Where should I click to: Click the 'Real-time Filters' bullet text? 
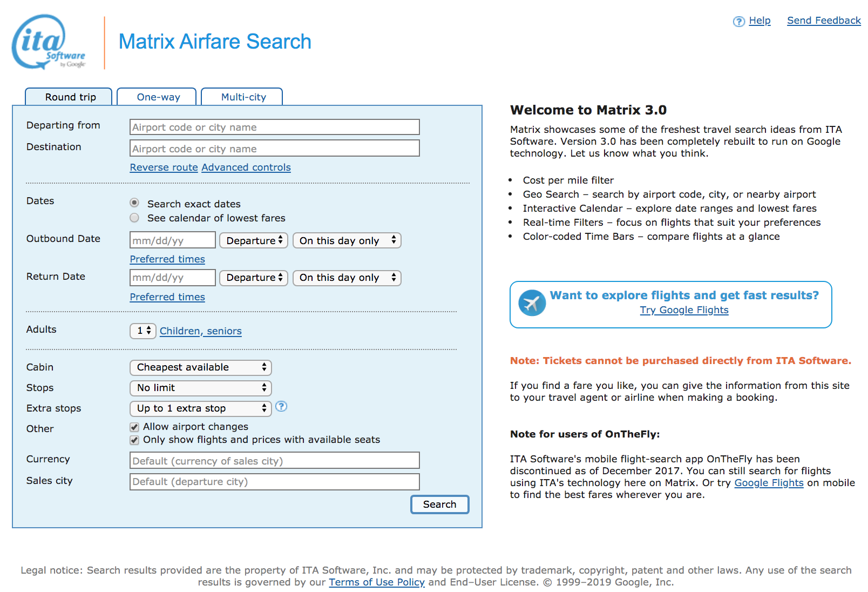[x=672, y=223]
